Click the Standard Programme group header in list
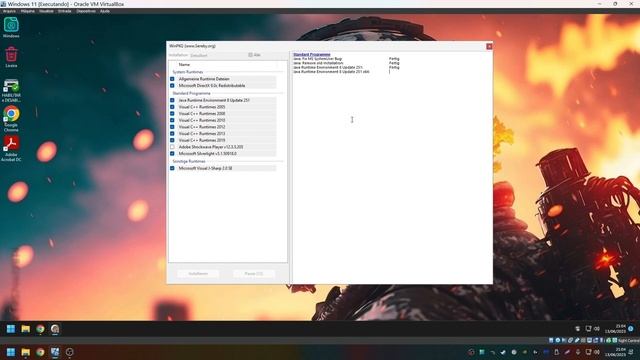640x360 pixels. (191, 93)
